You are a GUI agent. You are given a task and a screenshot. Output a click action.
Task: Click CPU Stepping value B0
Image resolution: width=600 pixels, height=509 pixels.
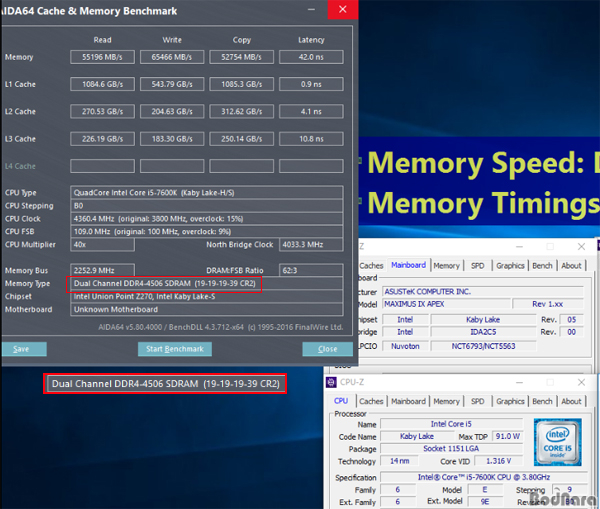pos(207,206)
